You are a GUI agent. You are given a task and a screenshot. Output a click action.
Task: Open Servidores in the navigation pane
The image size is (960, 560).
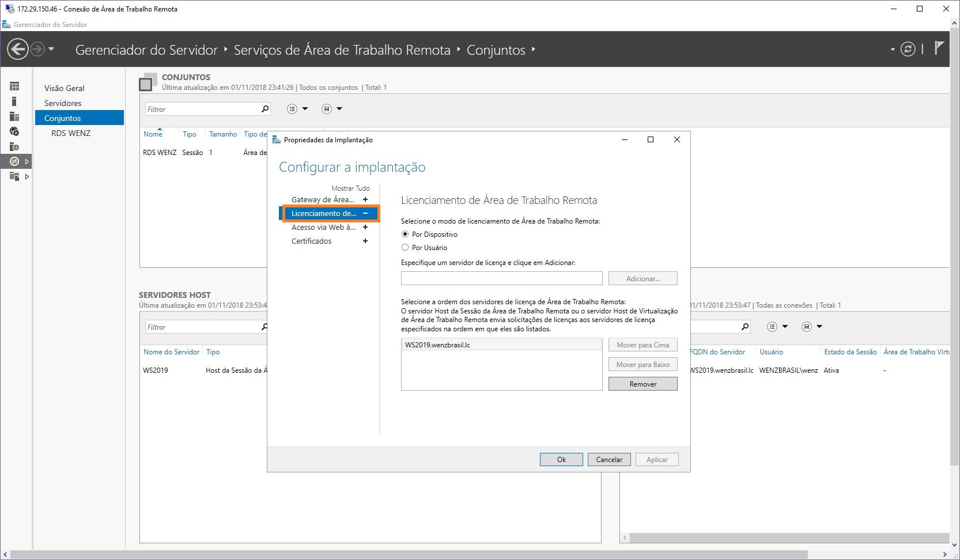point(63,103)
